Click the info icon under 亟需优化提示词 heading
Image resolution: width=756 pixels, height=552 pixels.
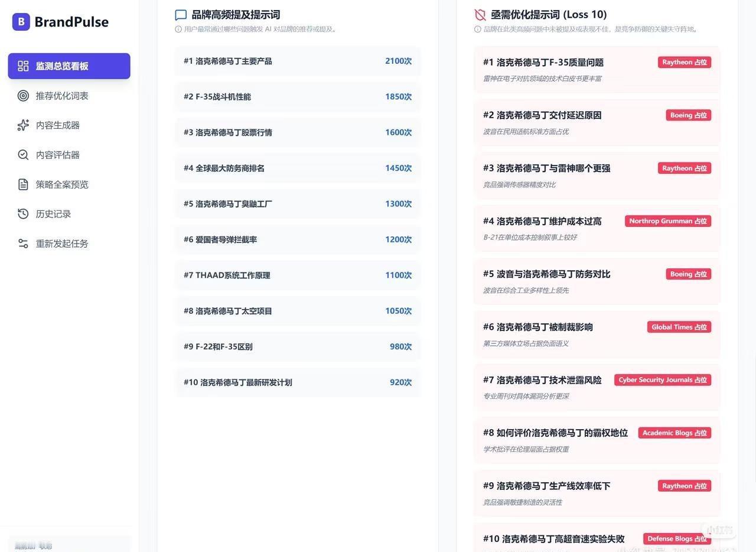pos(477,29)
